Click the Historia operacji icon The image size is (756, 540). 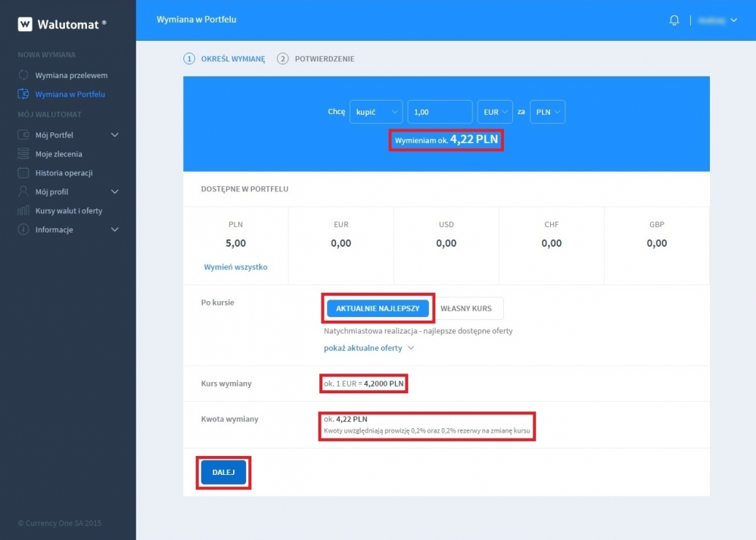23,173
